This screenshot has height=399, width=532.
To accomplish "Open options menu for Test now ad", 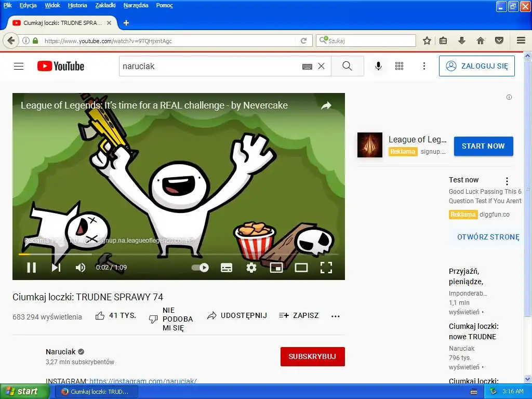I will coord(507,181).
